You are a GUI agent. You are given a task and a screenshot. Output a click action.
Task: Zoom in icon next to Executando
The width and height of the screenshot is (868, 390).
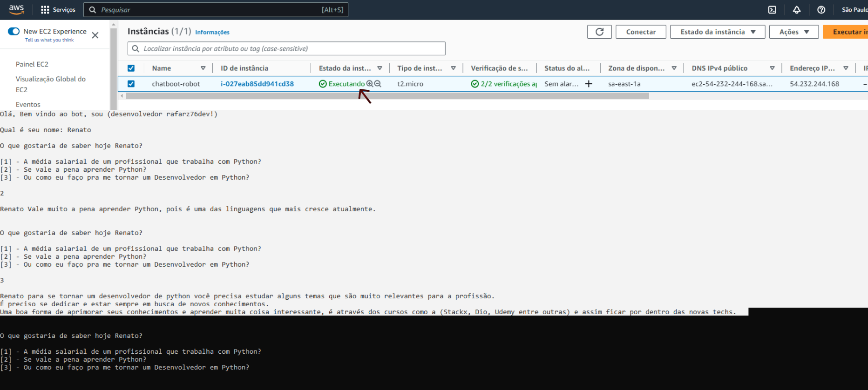point(370,84)
